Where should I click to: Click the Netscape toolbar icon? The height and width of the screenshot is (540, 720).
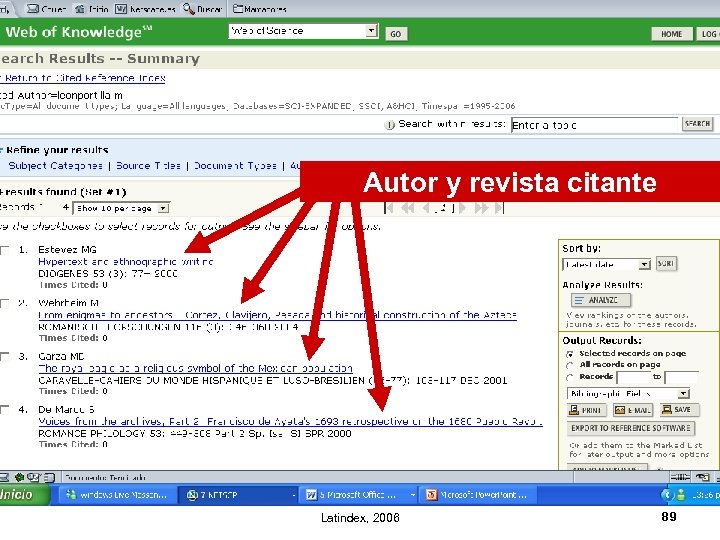point(121,8)
